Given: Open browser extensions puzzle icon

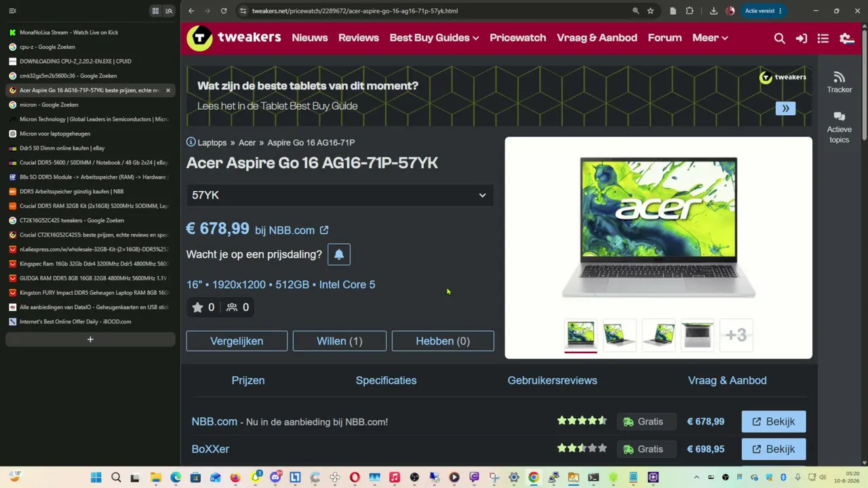Looking at the screenshot, I should pyautogui.click(x=690, y=11).
